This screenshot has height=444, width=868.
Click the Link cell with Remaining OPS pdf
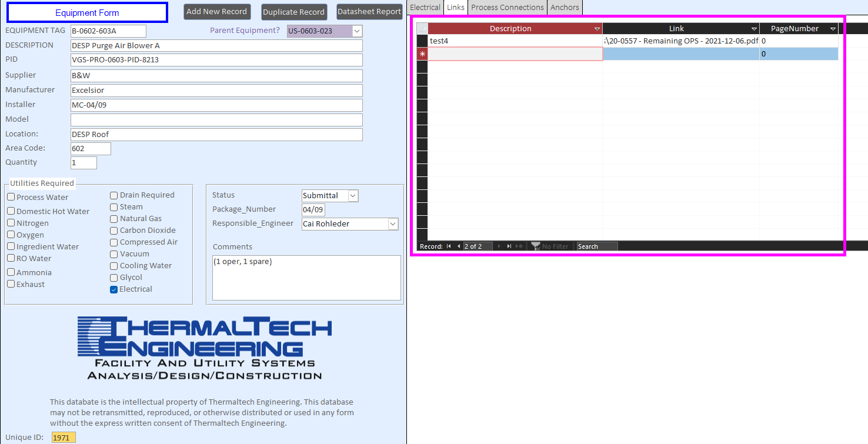[681, 41]
